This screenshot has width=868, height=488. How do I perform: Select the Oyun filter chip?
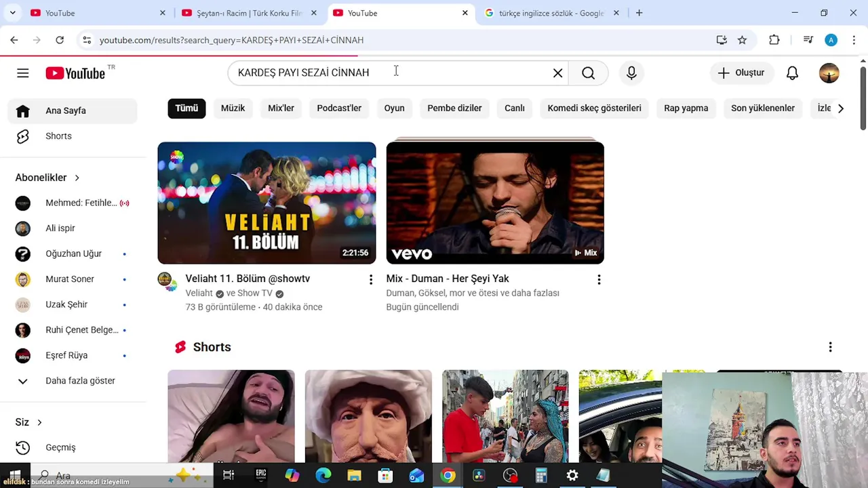(394, 108)
